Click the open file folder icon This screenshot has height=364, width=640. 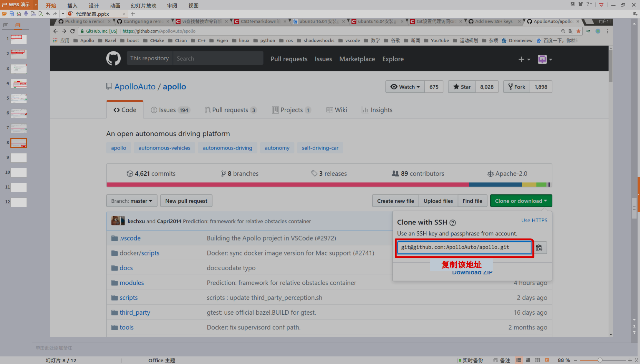4,14
